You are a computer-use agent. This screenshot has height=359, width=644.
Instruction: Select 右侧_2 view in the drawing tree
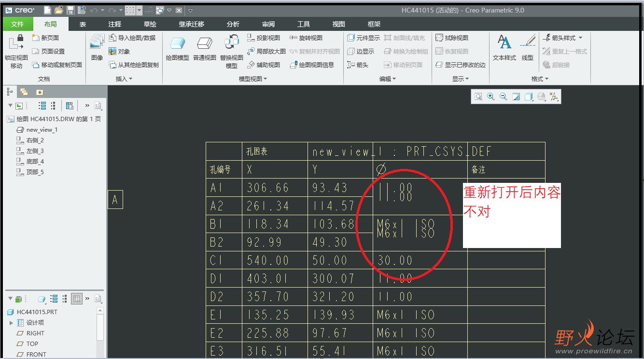point(30,140)
